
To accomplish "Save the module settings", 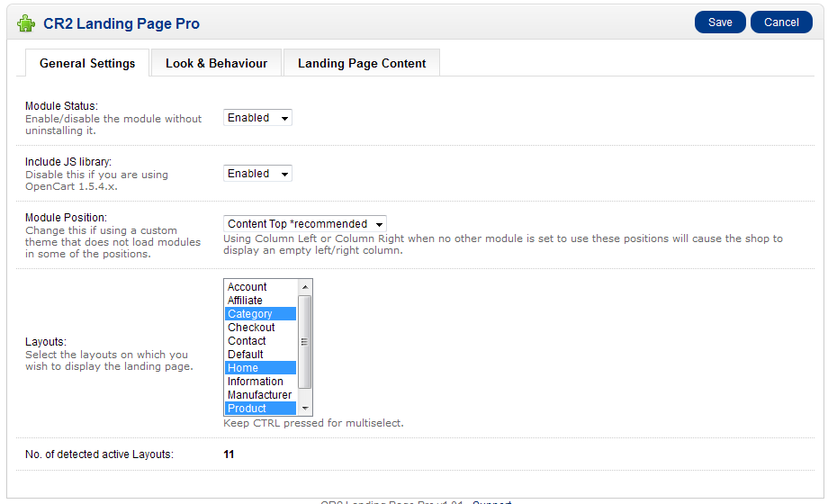I will 720,22.
